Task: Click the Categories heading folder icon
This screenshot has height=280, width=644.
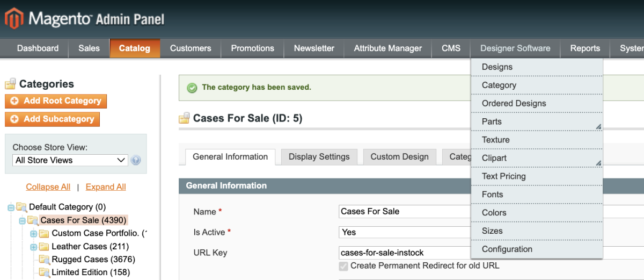Action: click(x=10, y=84)
